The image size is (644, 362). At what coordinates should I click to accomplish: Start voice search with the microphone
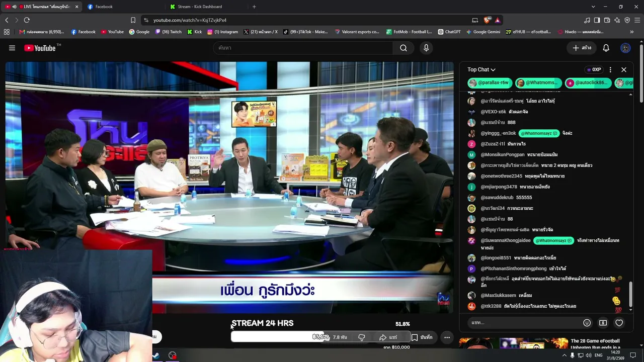426,48
